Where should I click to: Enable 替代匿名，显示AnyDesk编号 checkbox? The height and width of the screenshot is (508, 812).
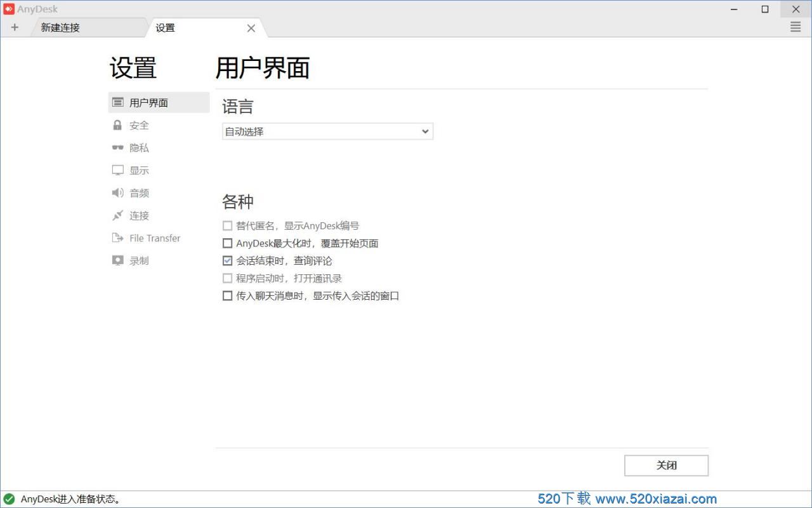pyautogui.click(x=227, y=225)
